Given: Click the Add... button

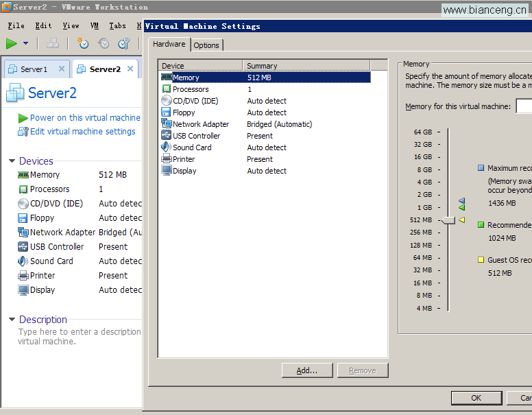Looking at the screenshot, I should point(307,370).
